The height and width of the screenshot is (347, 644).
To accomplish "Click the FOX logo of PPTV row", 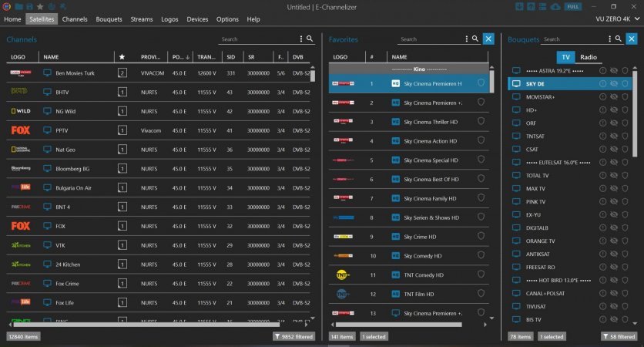I will pyautogui.click(x=21, y=130).
